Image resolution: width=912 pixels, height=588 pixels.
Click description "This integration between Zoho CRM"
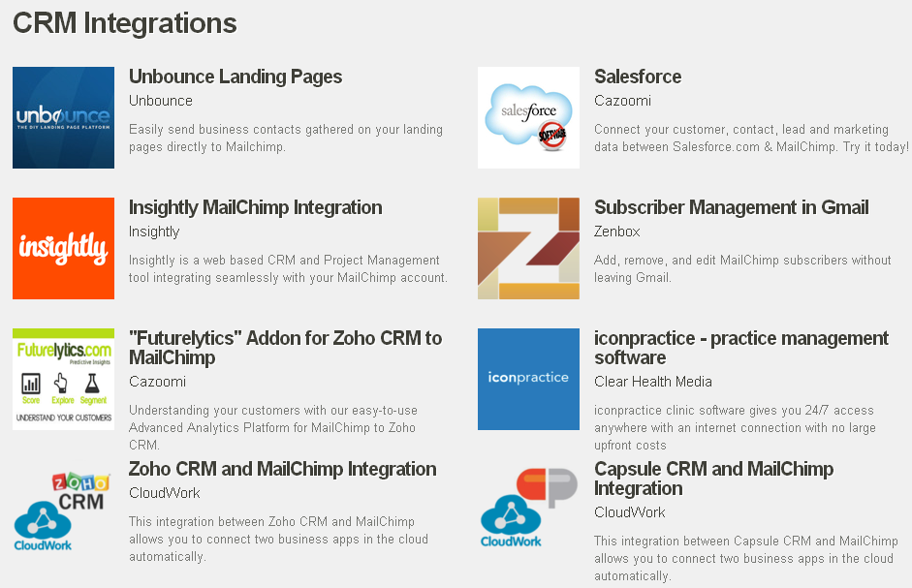pyautogui.click(x=278, y=540)
